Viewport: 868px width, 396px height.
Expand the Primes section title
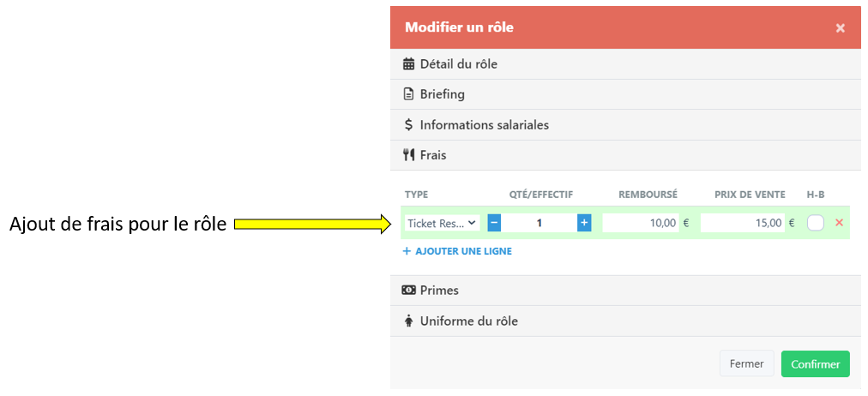439,291
